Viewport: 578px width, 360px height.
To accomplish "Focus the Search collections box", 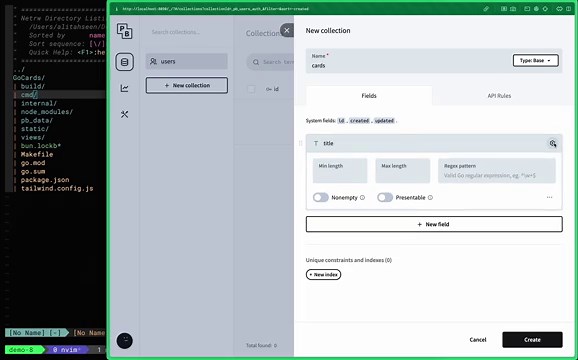I will click(x=187, y=32).
